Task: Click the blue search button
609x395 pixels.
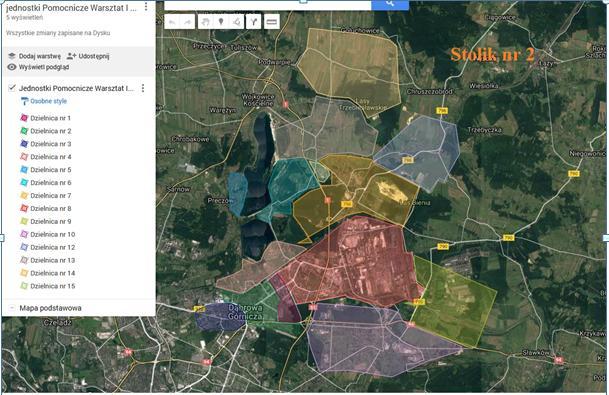Action: click(x=390, y=4)
